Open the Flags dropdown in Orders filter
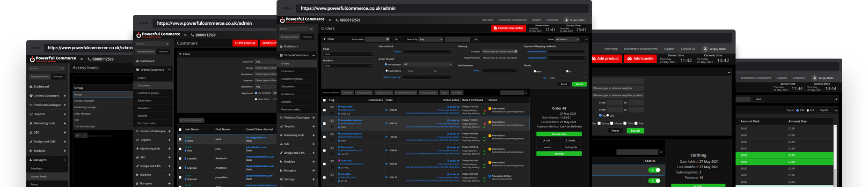Viewport: 868px width, 187px height. [348, 54]
